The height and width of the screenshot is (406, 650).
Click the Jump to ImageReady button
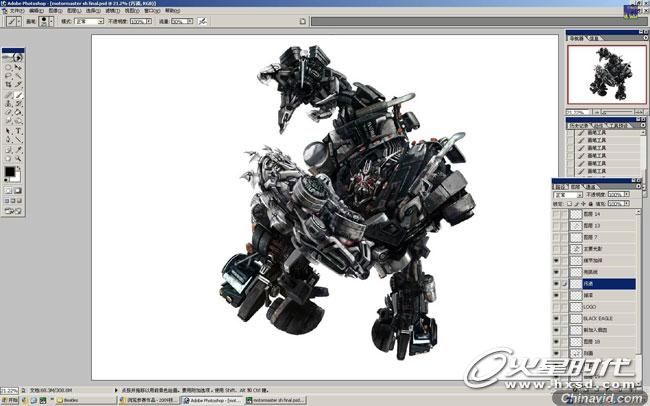click(x=13, y=211)
